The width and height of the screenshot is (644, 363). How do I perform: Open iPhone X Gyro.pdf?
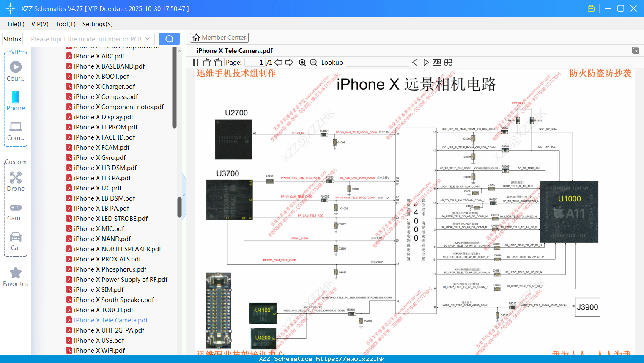pyautogui.click(x=100, y=158)
